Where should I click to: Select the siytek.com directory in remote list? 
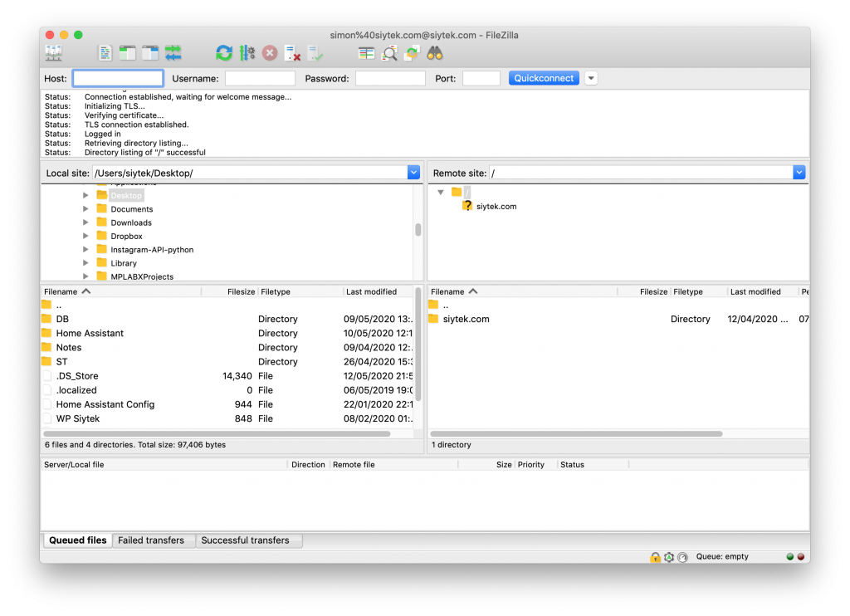point(618,319)
